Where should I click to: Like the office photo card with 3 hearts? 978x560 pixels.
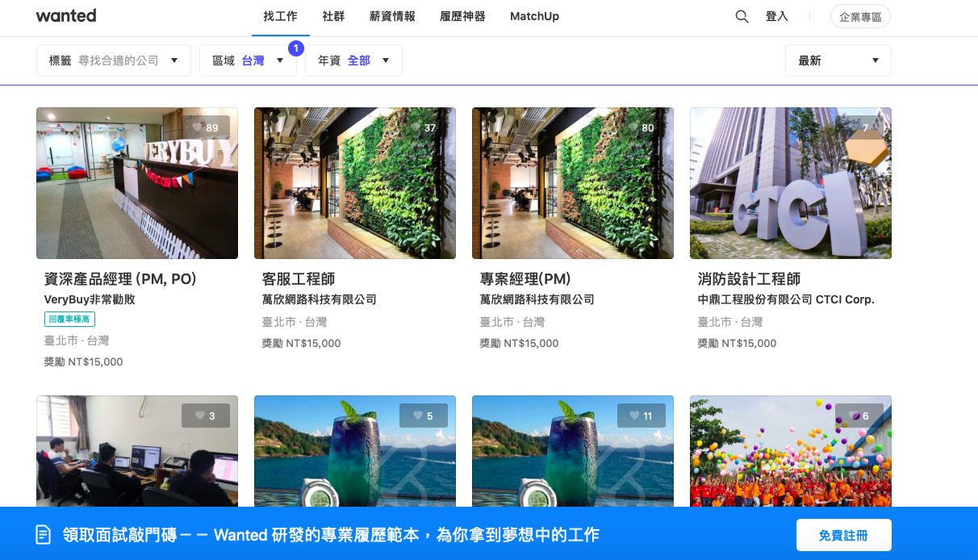point(206,416)
